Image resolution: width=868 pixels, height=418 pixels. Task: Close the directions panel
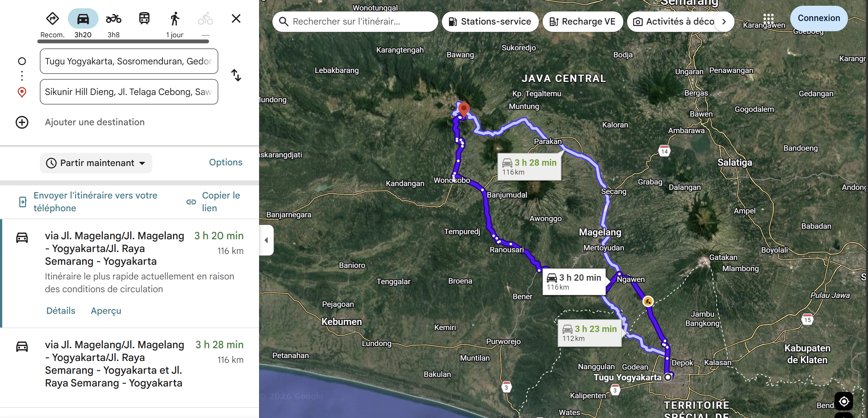(x=236, y=18)
